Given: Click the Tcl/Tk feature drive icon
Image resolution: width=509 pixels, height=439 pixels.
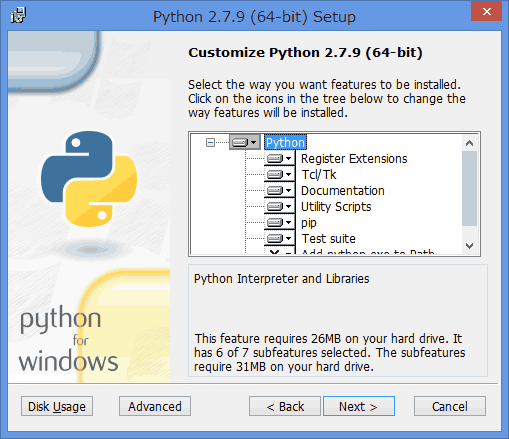Looking at the screenshot, I should [280, 174].
